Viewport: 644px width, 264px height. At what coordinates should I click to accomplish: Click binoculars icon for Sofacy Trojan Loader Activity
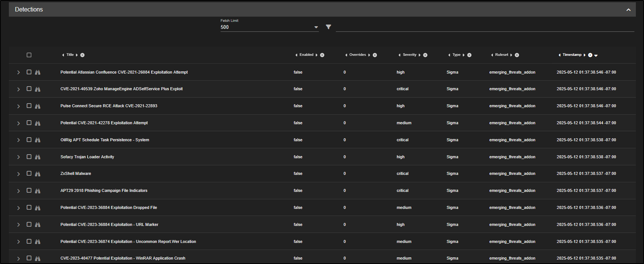(x=38, y=157)
